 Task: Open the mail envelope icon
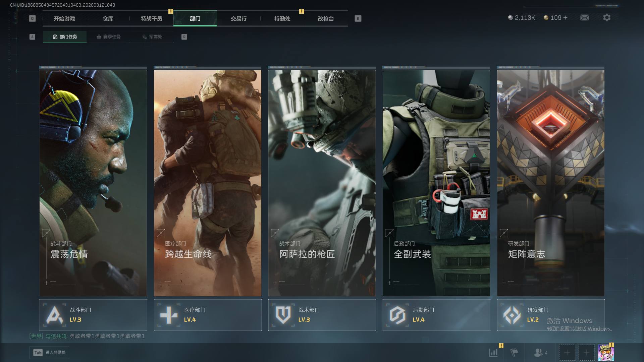[x=584, y=17]
